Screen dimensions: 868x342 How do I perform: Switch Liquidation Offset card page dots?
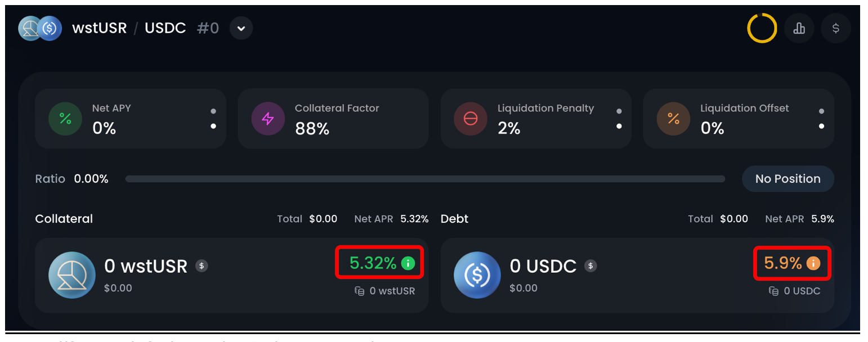tap(821, 119)
